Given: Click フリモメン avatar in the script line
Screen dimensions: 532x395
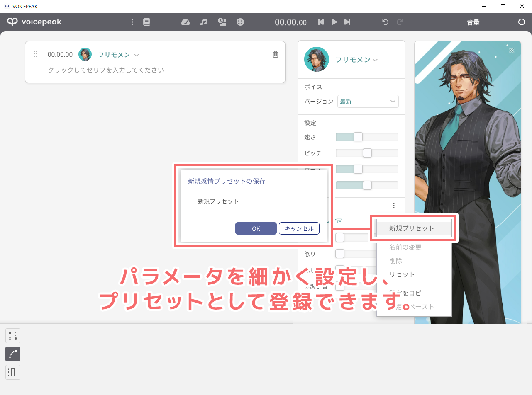Looking at the screenshot, I should point(85,54).
